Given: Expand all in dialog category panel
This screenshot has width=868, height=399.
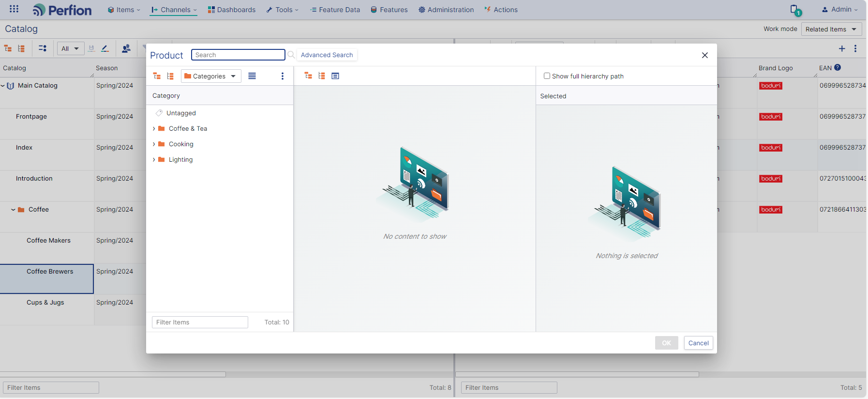Looking at the screenshot, I should click(170, 76).
